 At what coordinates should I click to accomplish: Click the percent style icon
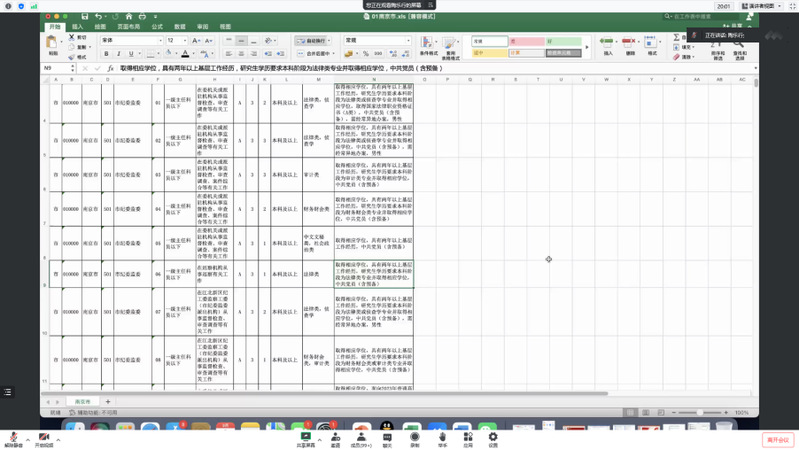tap(365, 54)
